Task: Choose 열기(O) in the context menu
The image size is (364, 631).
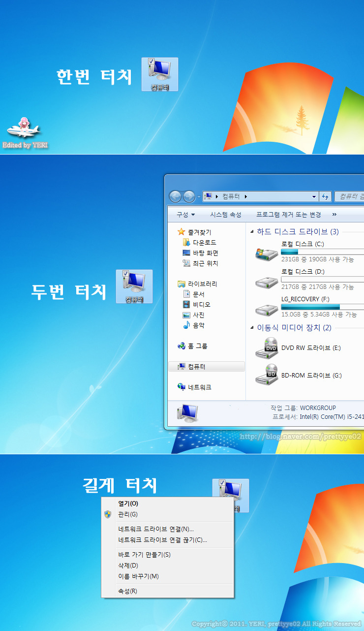Action: 167,504
